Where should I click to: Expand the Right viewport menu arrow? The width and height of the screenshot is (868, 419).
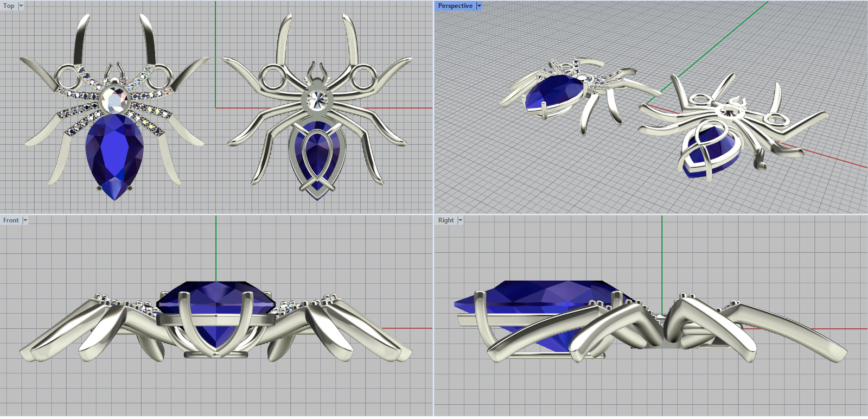pyautogui.click(x=460, y=220)
